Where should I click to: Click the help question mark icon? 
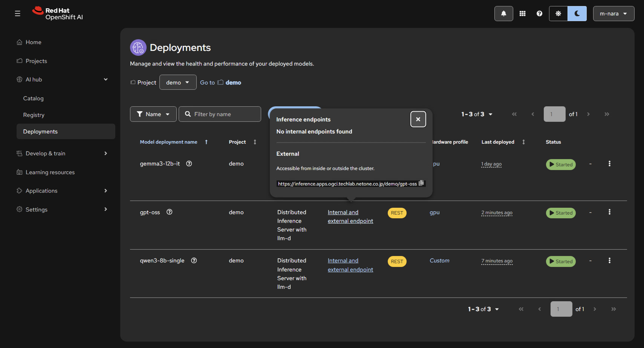coord(539,14)
